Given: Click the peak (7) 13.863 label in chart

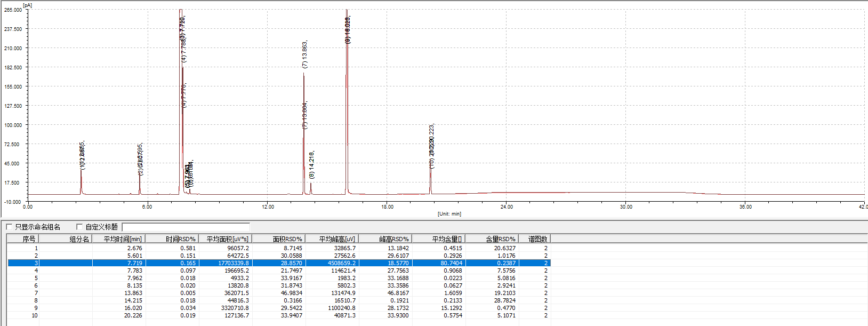Looking at the screenshot, I should tap(305, 54).
